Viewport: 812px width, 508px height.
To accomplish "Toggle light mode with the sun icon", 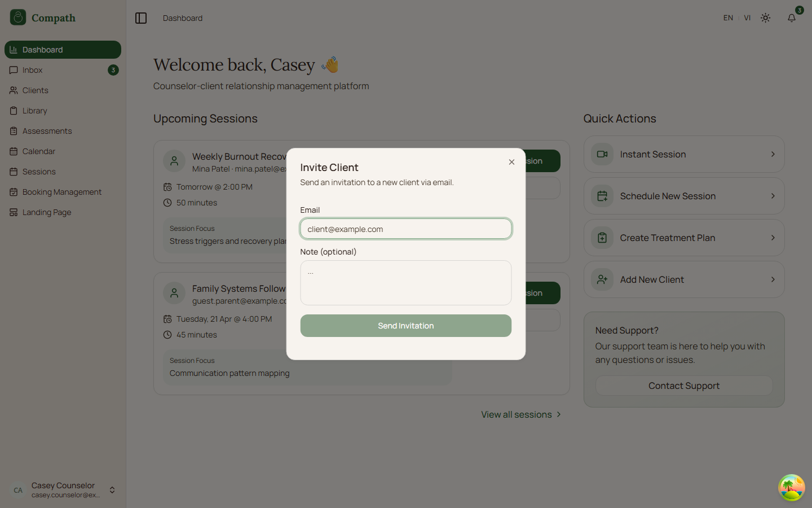I will click(x=765, y=17).
